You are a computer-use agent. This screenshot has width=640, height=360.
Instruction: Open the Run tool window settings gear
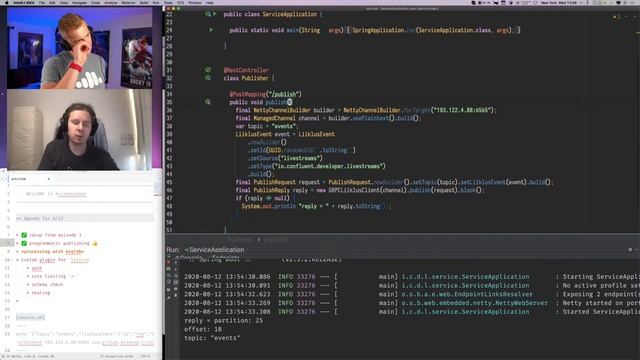click(630, 249)
